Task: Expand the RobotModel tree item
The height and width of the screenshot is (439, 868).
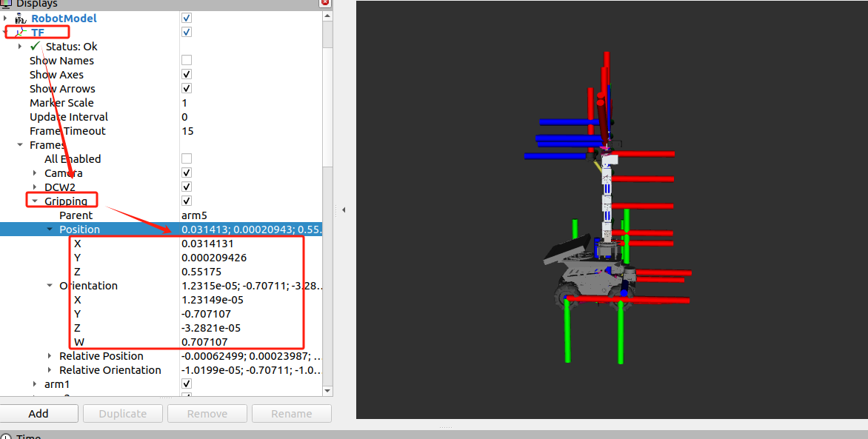Action: (5, 19)
